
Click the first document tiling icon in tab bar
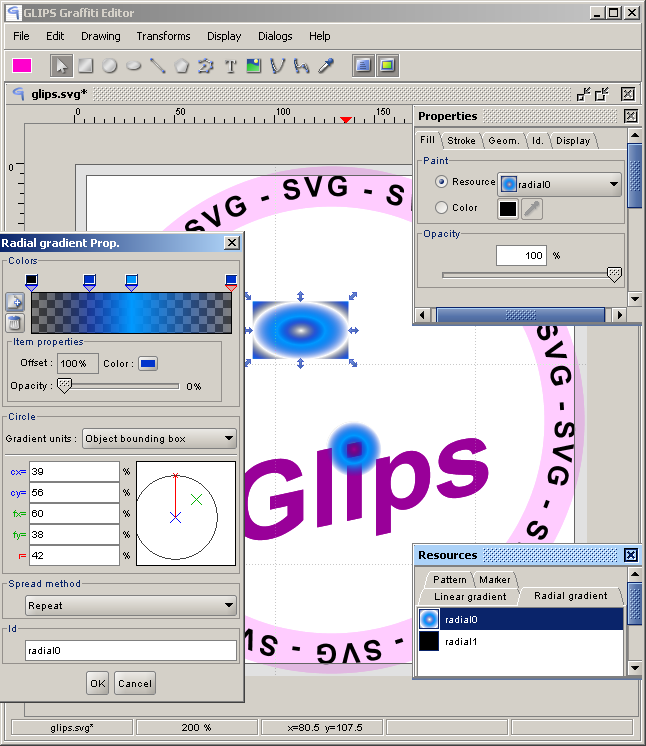click(x=583, y=94)
